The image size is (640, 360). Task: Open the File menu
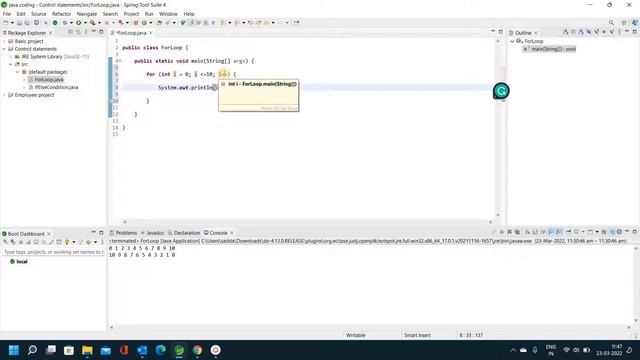click(7, 14)
